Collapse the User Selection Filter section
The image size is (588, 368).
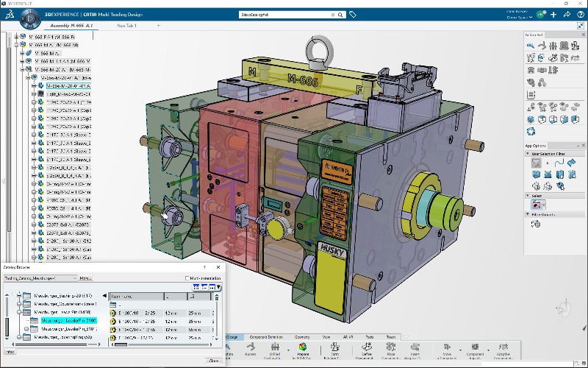pos(528,152)
